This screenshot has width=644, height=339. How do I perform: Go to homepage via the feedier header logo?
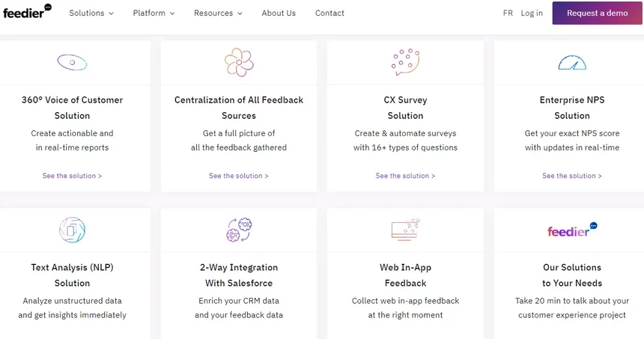(x=27, y=11)
